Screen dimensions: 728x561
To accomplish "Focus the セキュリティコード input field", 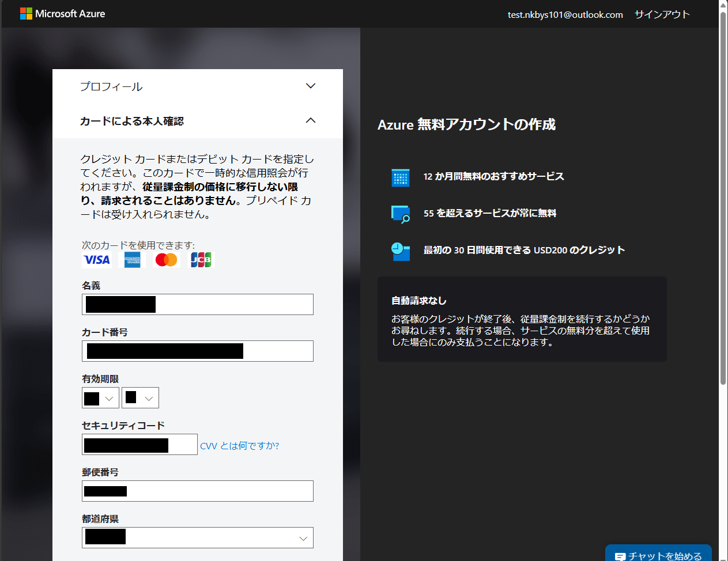I will pos(139,444).
